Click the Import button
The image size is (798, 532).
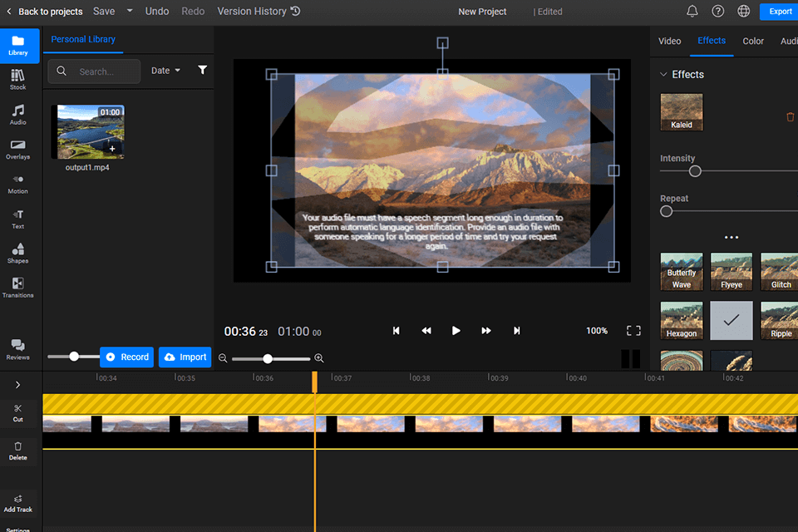tap(185, 357)
